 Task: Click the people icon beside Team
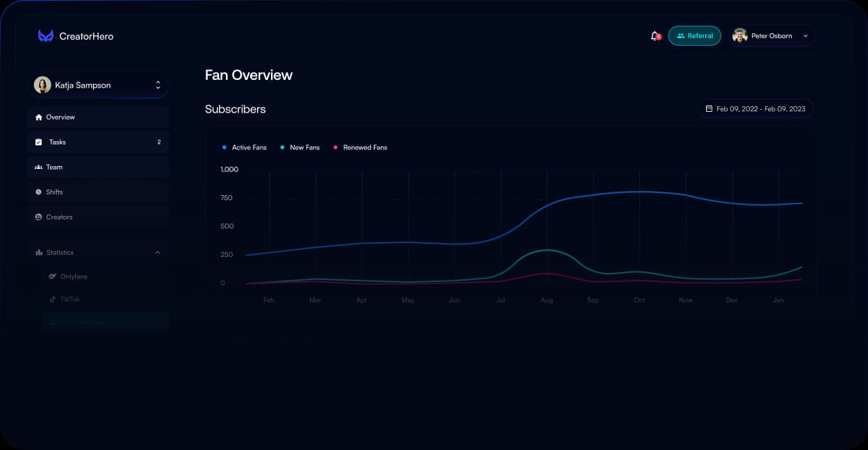coord(39,167)
